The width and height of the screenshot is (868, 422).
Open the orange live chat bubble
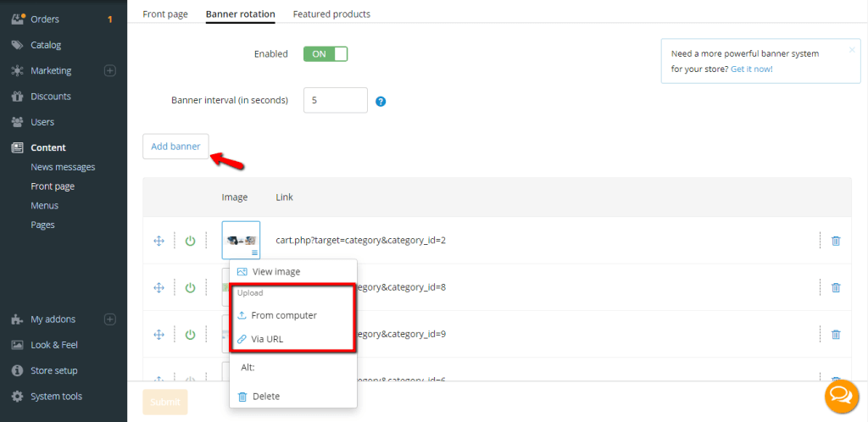[842, 396]
